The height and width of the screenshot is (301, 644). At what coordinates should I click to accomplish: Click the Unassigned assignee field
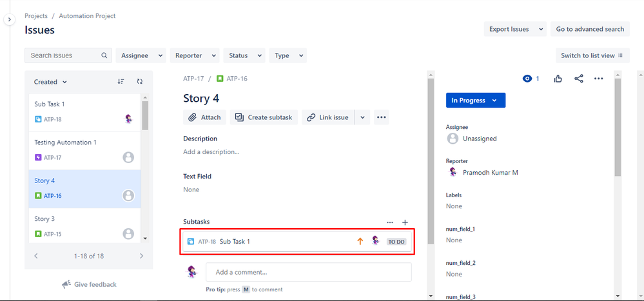click(x=471, y=139)
